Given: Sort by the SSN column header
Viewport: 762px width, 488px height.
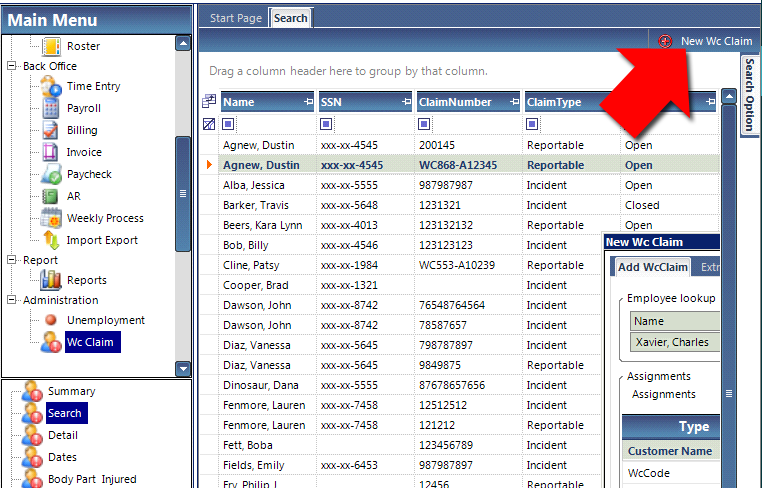Looking at the screenshot, I should click(365, 102).
